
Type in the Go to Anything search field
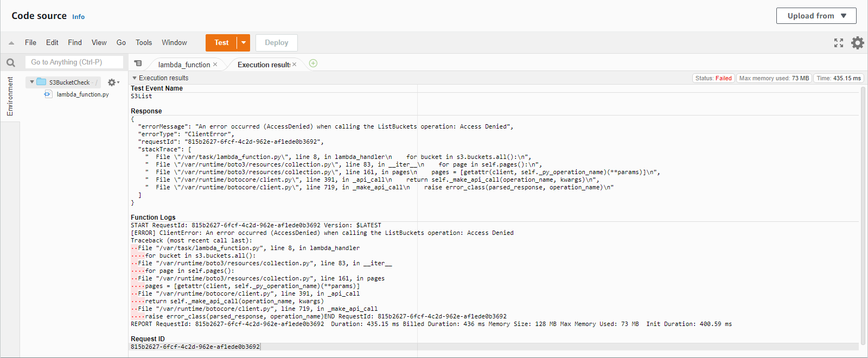pyautogui.click(x=74, y=62)
